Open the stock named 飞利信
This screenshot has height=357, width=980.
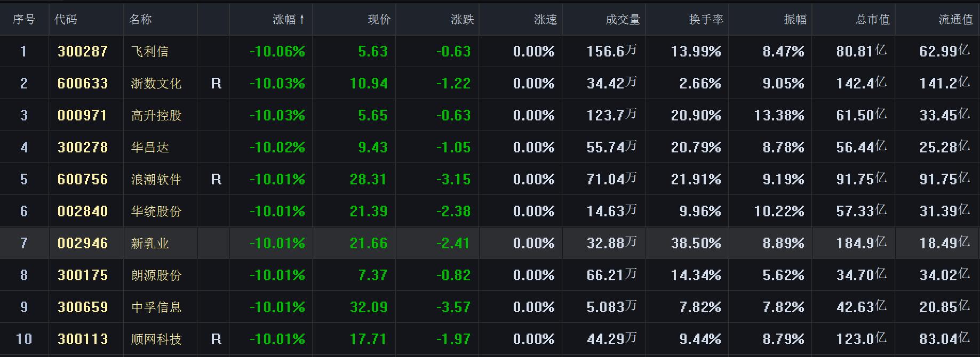pos(150,52)
